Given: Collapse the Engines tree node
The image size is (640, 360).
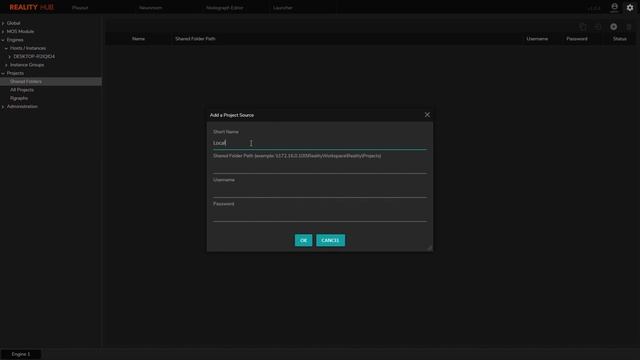Looking at the screenshot, I should (x=3, y=40).
